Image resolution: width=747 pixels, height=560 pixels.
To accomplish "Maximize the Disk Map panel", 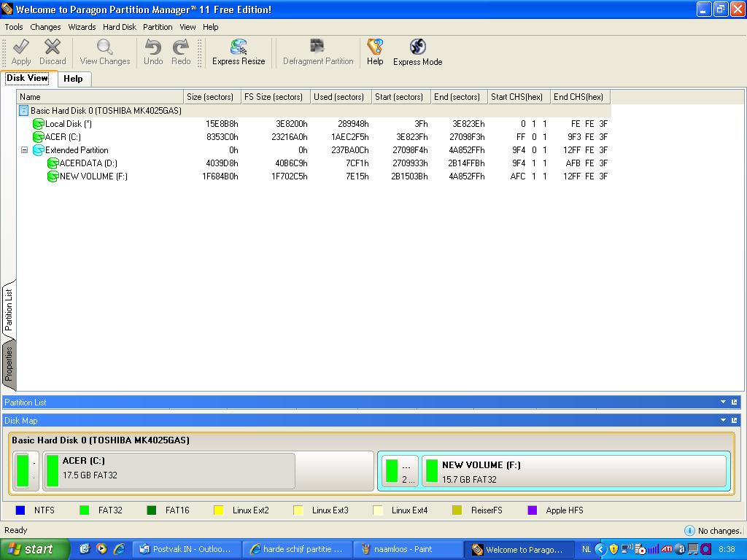I will pos(734,421).
